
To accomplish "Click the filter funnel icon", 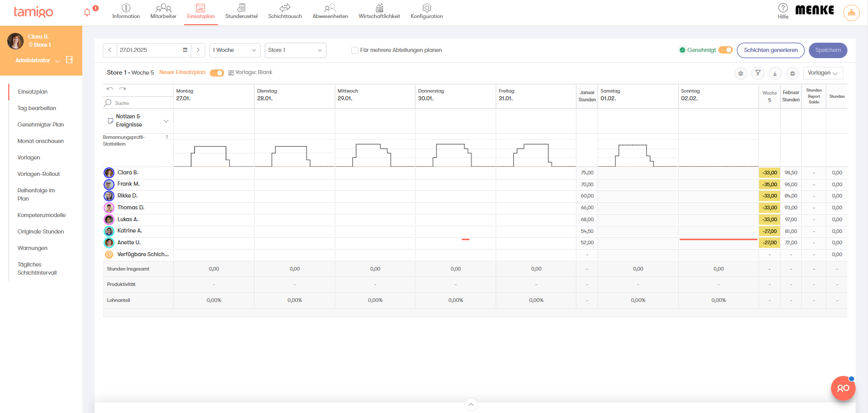I will (x=757, y=74).
